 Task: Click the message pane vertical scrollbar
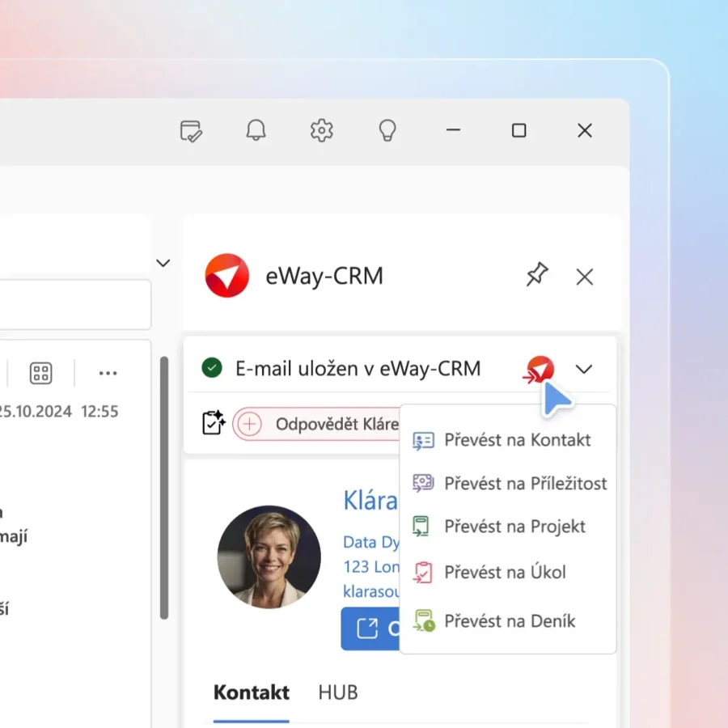(x=164, y=488)
